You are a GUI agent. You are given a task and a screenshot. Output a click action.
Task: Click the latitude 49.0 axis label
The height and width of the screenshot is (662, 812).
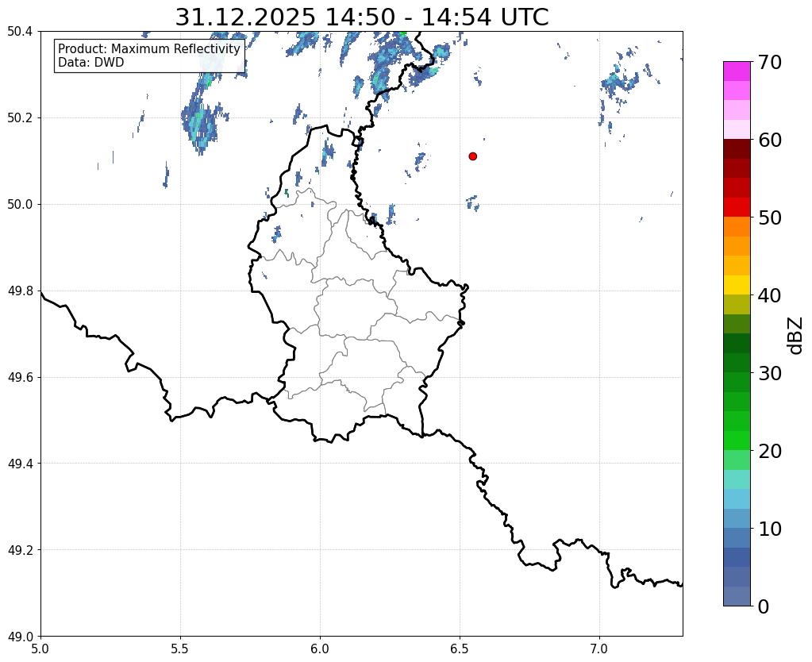click(x=20, y=637)
